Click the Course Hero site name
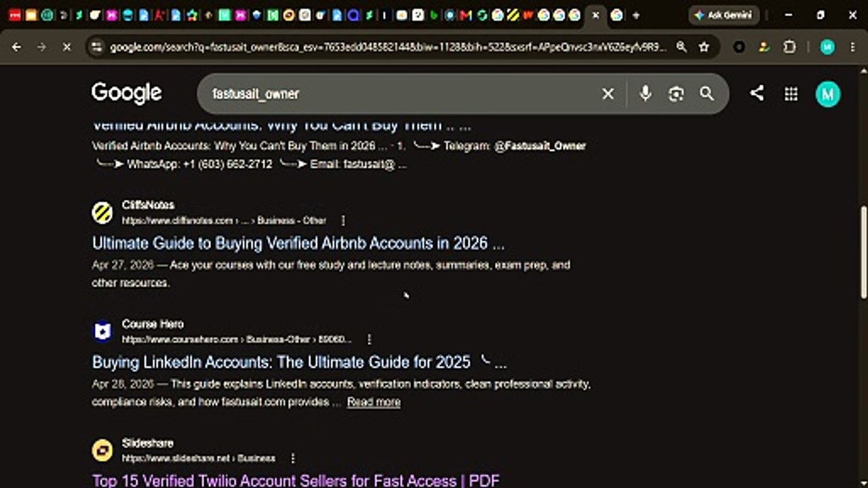868x488 pixels. [153, 324]
